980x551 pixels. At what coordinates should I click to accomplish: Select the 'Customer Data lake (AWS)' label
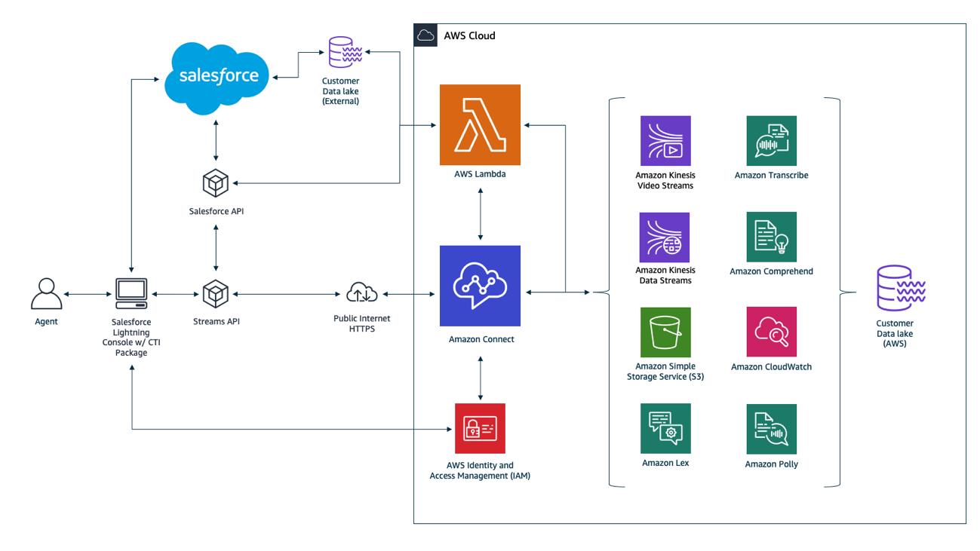click(x=895, y=333)
